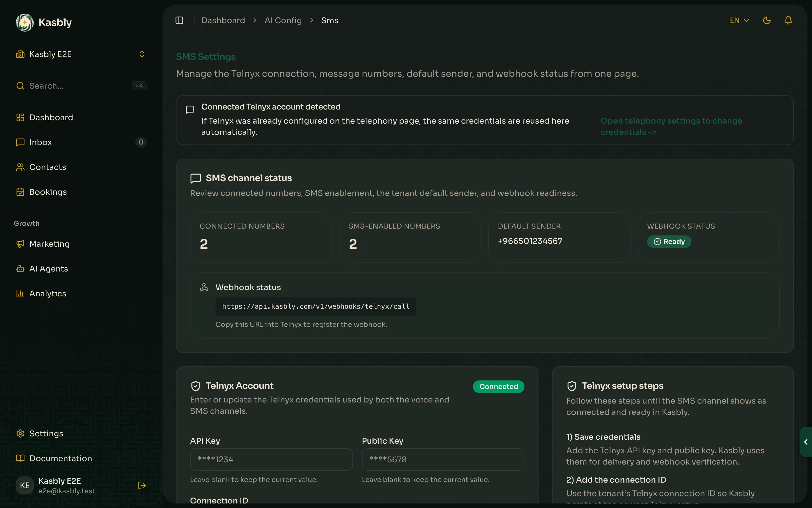812x508 pixels.
Task: Click the Connected status badge
Action: (498, 386)
